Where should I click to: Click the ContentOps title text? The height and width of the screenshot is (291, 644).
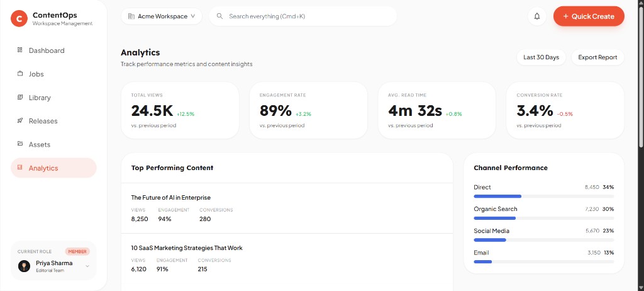point(55,15)
